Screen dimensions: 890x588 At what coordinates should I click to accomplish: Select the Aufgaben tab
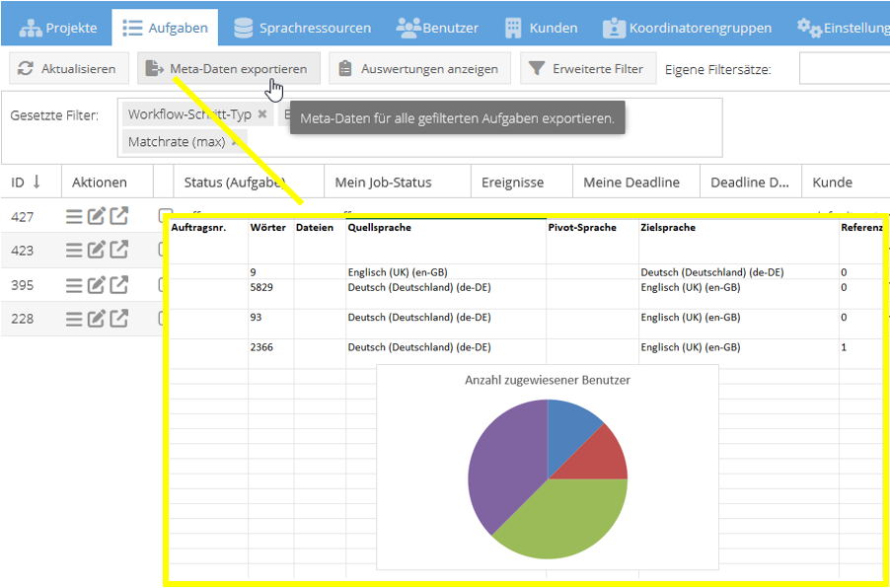[165, 28]
